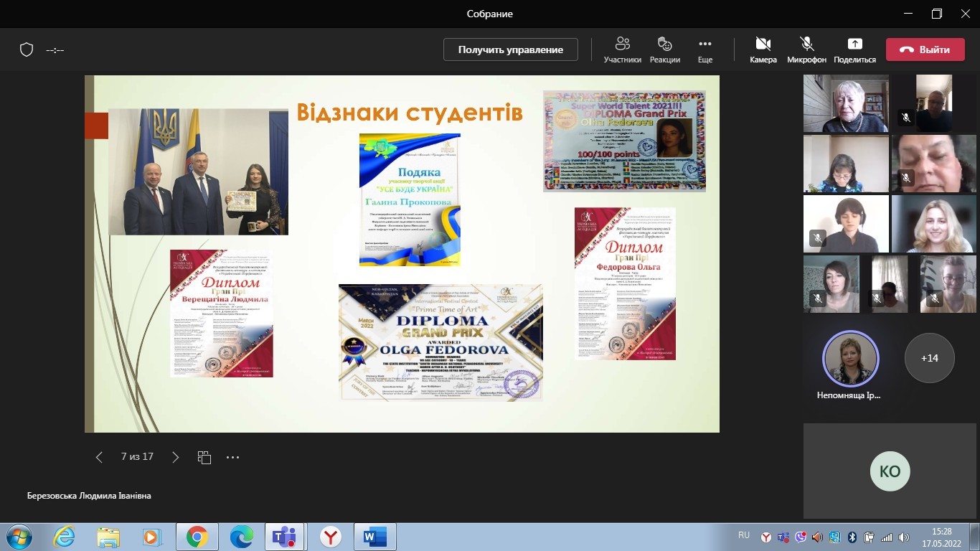980x551 pixels.
Task: Click the Поделиться share screen icon
Action: coord(854,50)
